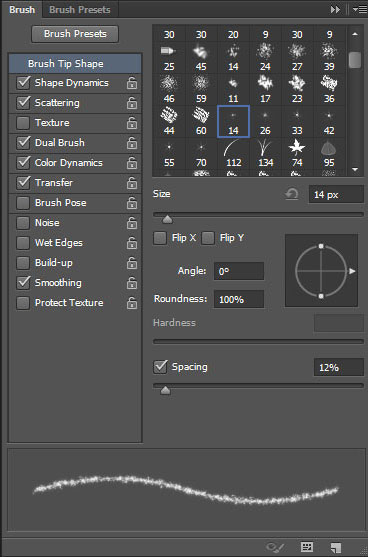This screenshot has height=557, width=368.
Task: Restore the original brush size using the reset icon
Action: (x=291, y=194)
